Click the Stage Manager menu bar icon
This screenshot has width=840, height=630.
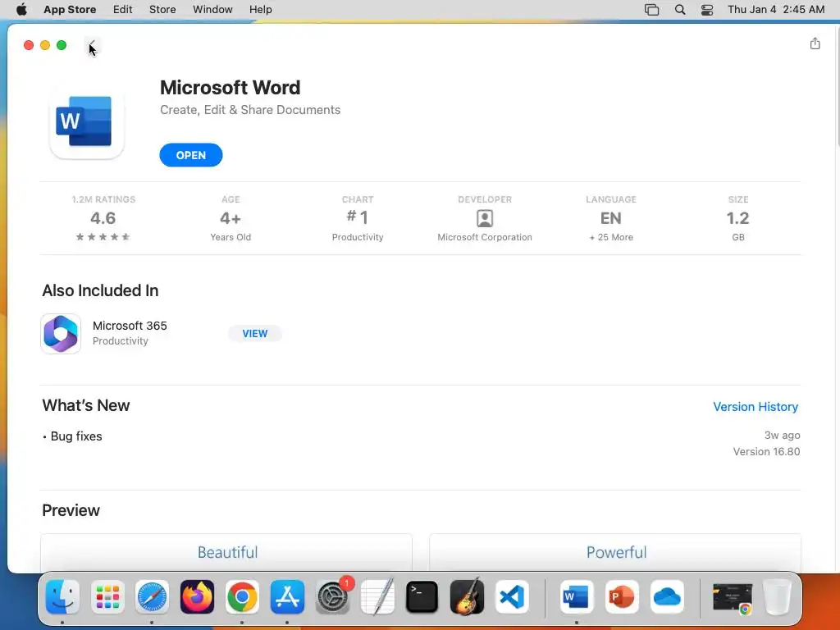(x=651, y=9)
